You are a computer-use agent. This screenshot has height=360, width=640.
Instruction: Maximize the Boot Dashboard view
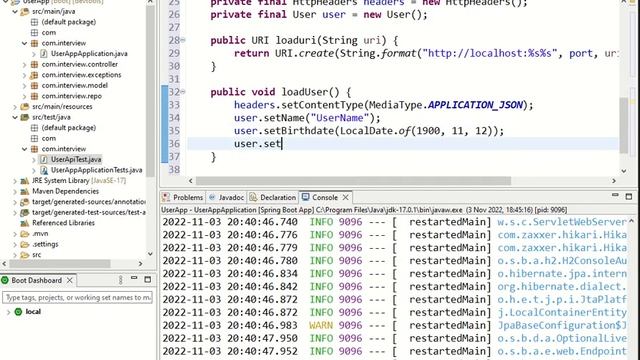[148, 280]
